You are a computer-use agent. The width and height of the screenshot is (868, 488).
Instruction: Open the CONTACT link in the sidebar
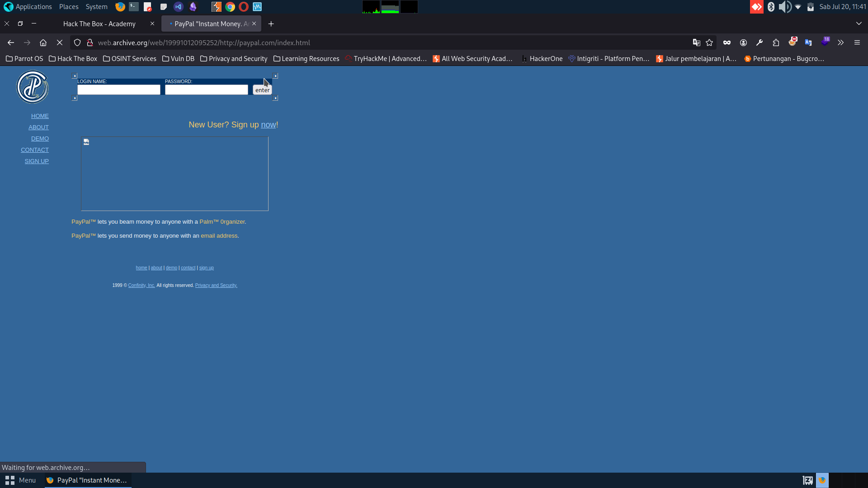35,150
